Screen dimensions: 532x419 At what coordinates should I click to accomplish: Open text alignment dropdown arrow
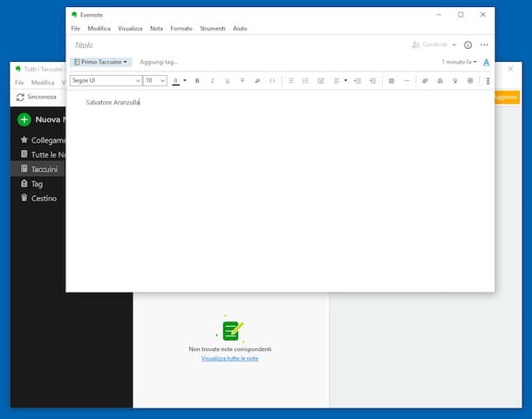tap(345, 81)
